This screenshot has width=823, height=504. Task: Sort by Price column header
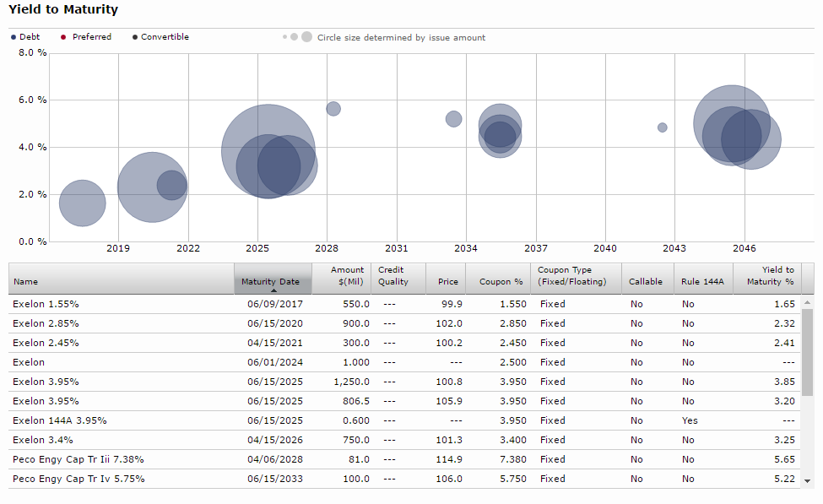[x=446, y=279]
